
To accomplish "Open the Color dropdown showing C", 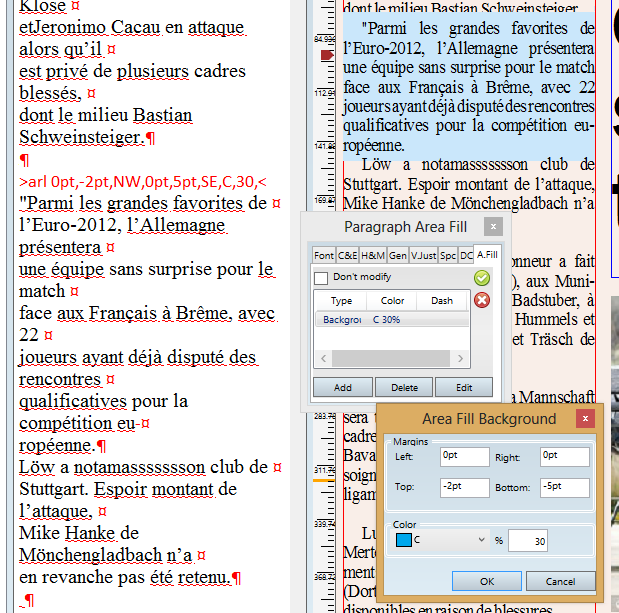I will (441, 540).
